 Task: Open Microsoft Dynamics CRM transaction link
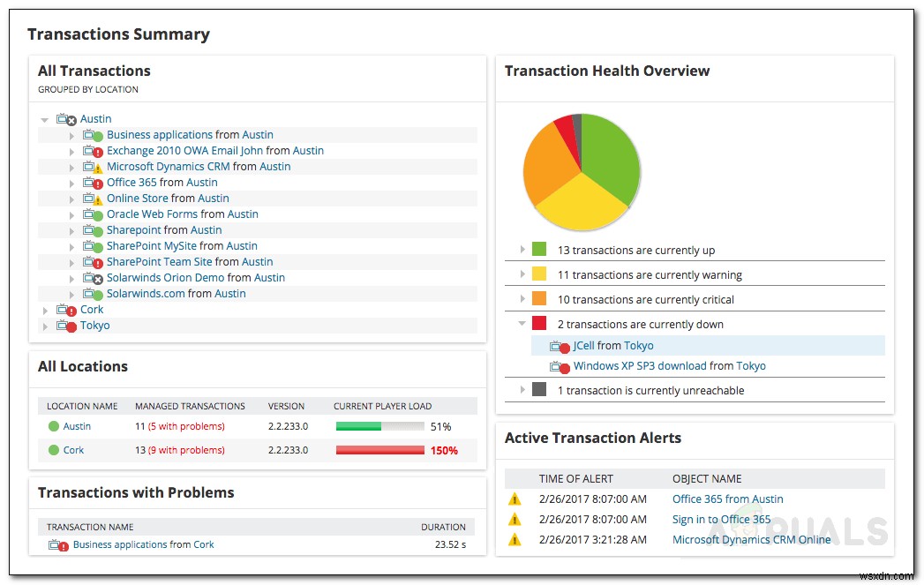click(x=168, y=167)
